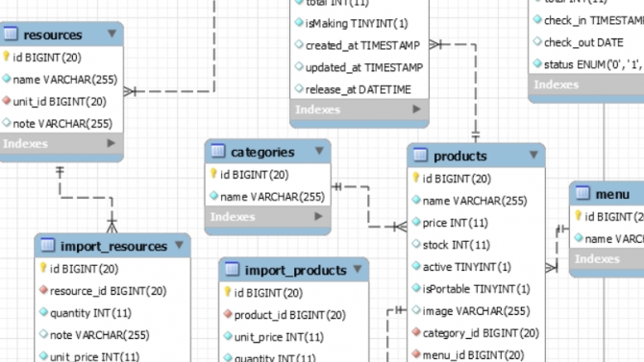Viewport: 644px width, 362px height.
Task: Select the import_resources table title
Action: [113, 246]
